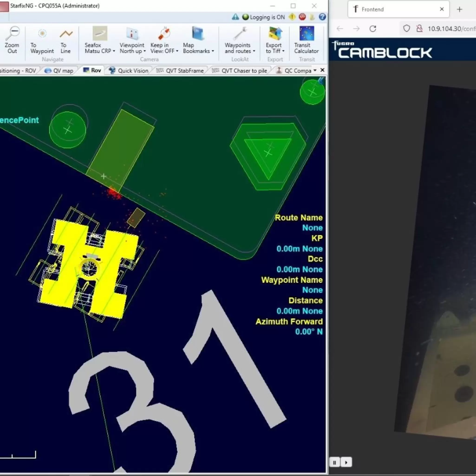This screenshot has height=476, width=476.
Task: Play the Camblock video stream
Action: 346,462
